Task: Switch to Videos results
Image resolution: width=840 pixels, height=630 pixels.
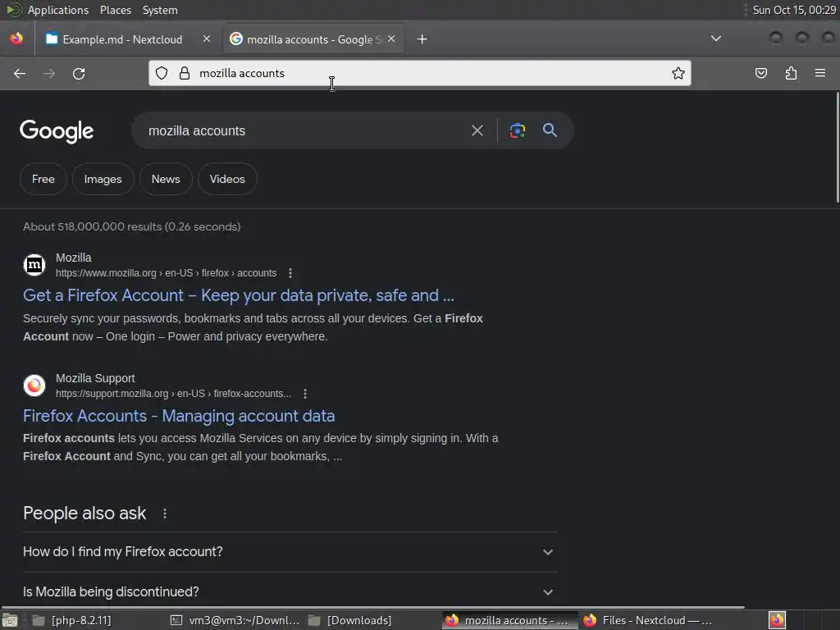Action: pyautogui.click(x=227, y=179)
